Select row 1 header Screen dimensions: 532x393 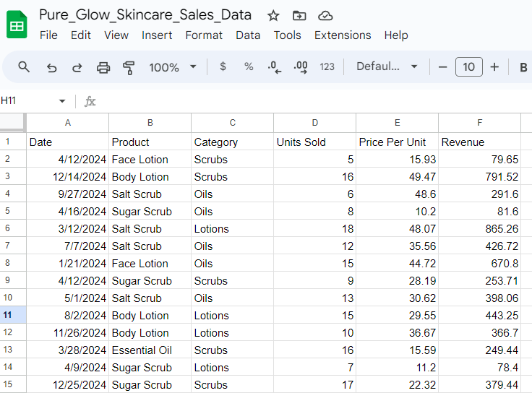pyautogui.click(x=13, y=142)
